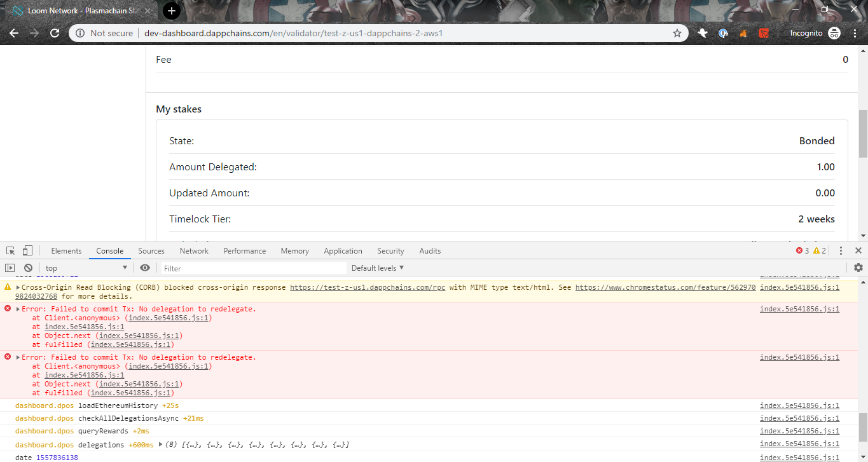Filter console by the 2 warnings badge
Image resolution: width=868 pixels, height=462 pixels.
click(819, 250)
